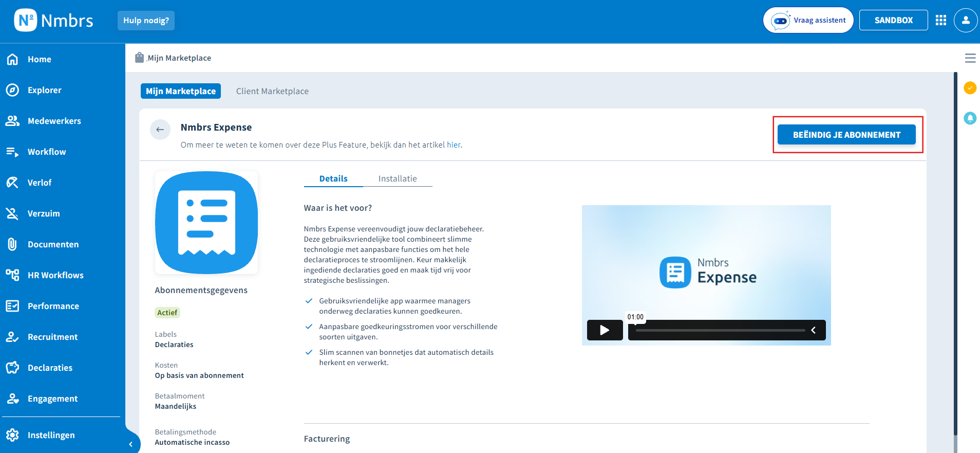Open the Home icon in sidebar
This screenshot has width=980, height=453.
click(12, 59)
